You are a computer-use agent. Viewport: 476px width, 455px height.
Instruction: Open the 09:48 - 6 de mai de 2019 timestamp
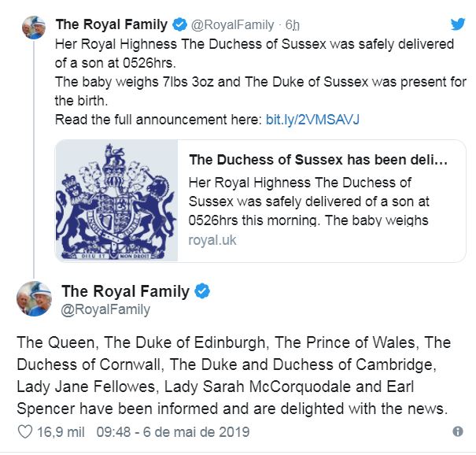(x=173, y=432)
